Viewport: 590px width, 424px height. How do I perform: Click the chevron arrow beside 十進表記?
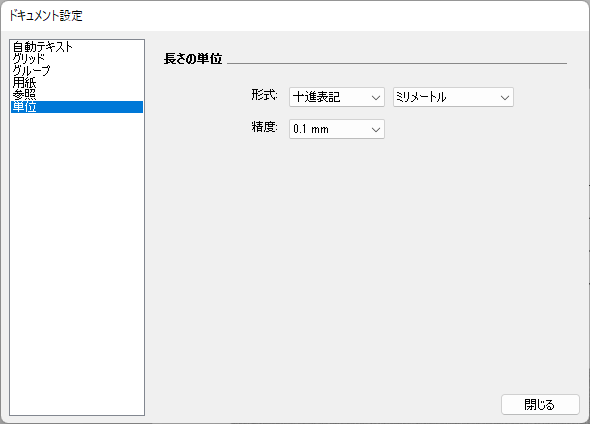pyautogui.click(x=376, y=98)
